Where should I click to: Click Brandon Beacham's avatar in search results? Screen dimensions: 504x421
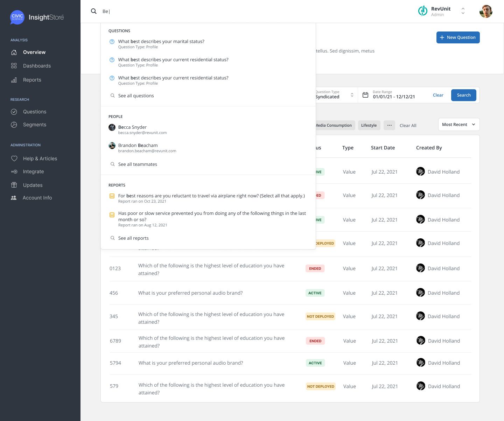112,146
